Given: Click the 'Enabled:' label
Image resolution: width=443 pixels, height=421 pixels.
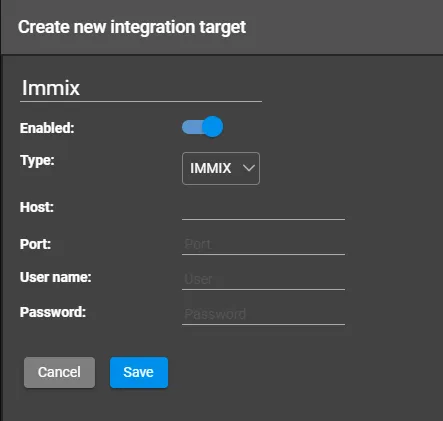Looking at the screenshot, I should (x=47, y=128).
